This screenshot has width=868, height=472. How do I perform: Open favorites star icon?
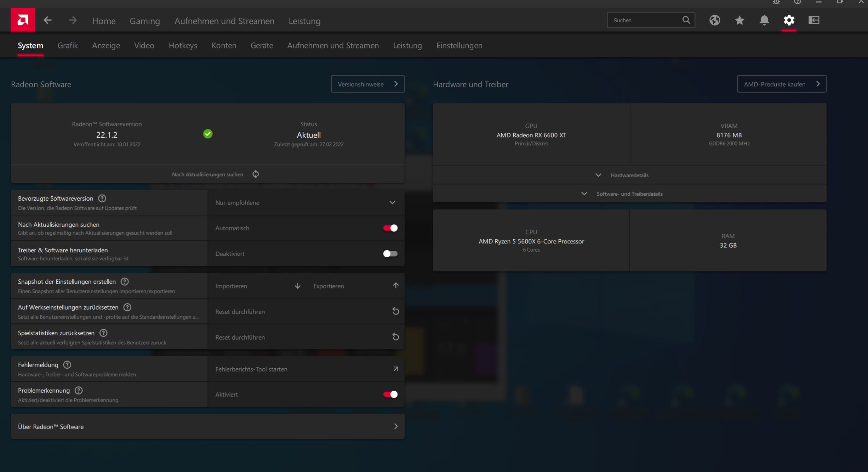[x=739, y=20]
